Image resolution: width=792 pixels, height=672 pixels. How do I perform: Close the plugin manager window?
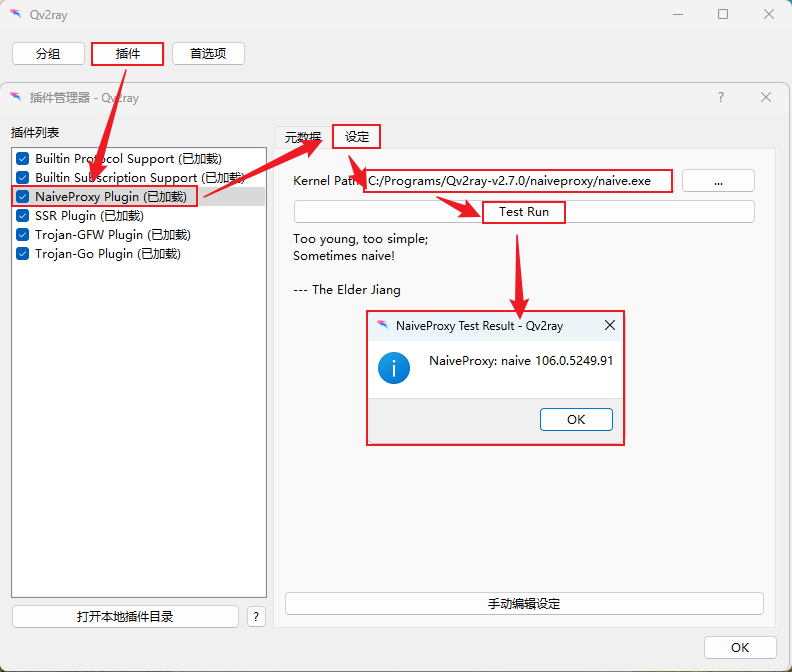(766, 97)
